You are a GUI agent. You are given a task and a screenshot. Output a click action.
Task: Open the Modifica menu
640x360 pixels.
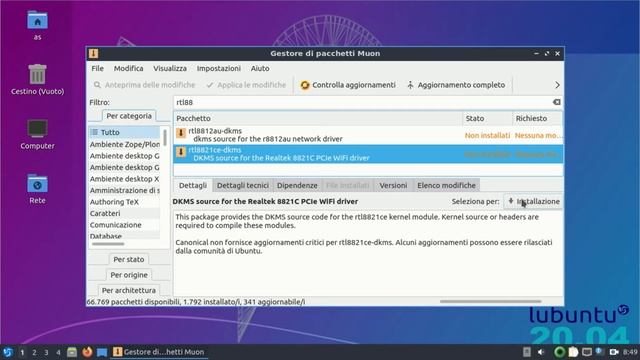(128, 68)
